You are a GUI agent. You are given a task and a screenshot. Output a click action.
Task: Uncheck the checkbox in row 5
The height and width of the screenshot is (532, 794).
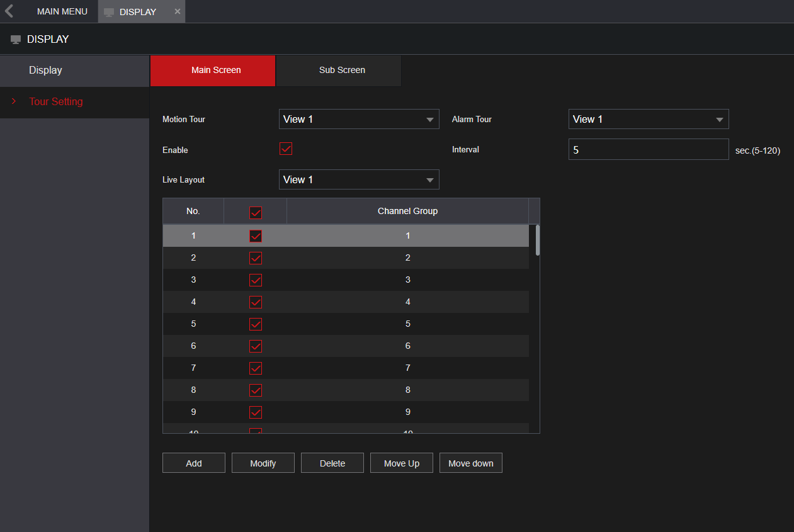click(x=256, y=324)
